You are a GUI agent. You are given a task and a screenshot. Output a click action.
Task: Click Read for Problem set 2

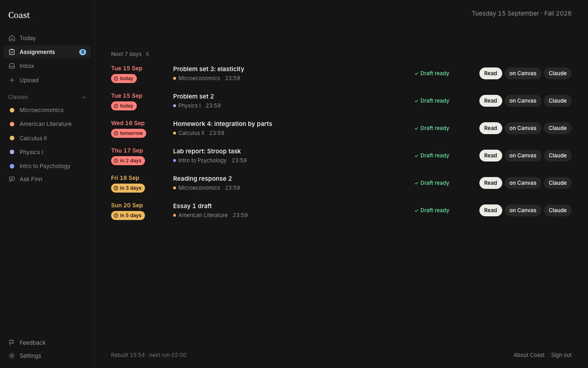tap(490, 101)
